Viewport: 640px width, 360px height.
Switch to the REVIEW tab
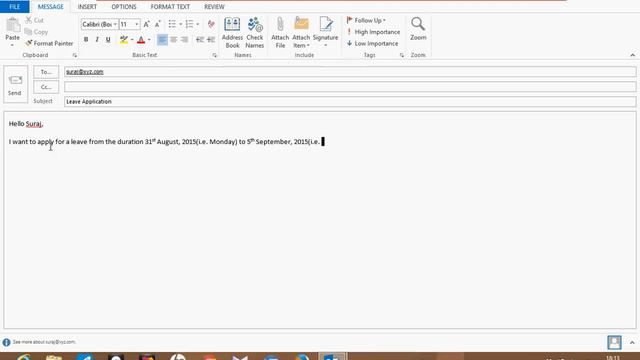[214, 7]
